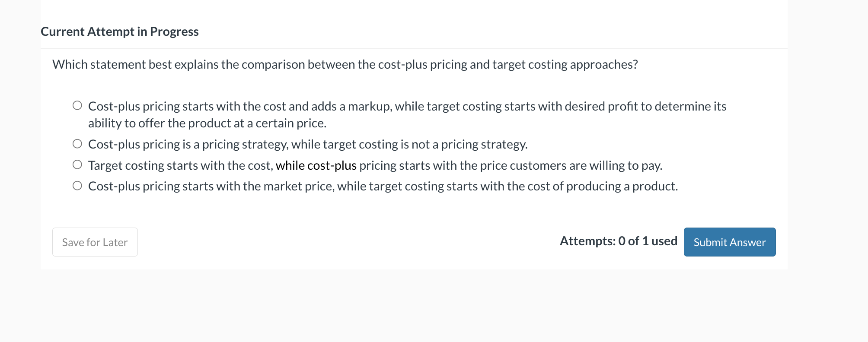
Task: Select the third answer option
Action: click(77, 164)
